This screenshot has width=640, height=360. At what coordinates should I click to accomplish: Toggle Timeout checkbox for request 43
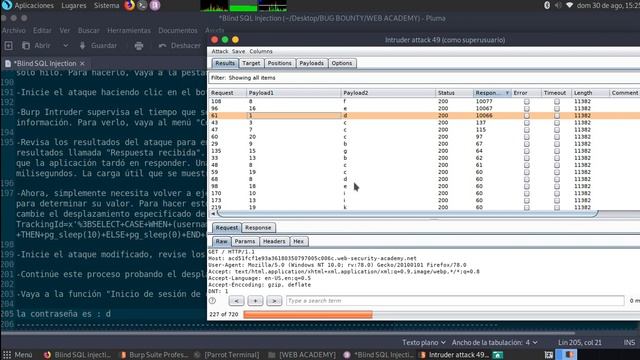[557, 122]
